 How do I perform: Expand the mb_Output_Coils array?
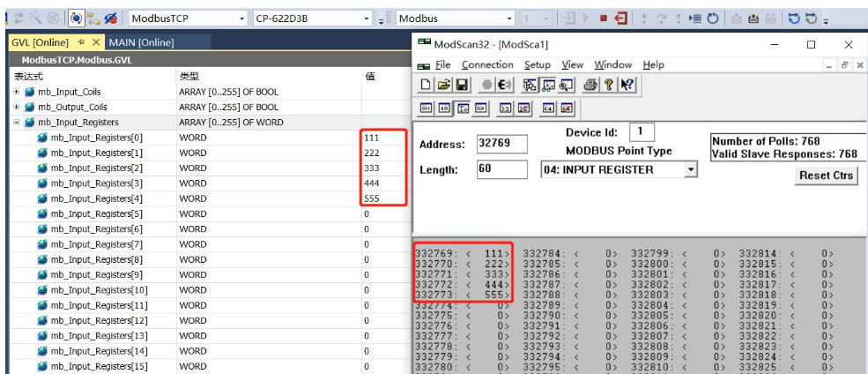[x=17, y=107]
